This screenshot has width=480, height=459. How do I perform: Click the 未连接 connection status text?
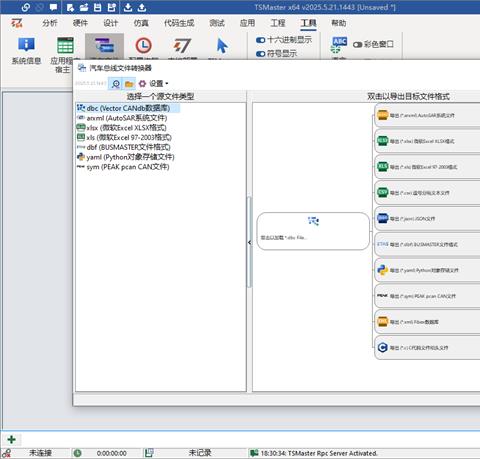[40, 453]
